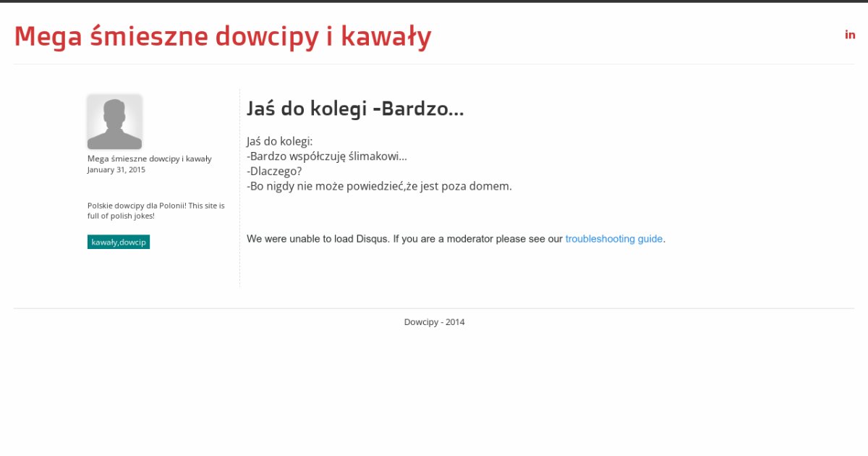The width and height of the screenshot is (868, 456).
Task: Click the footer text 'Dowcipy - 2014'
Action: click(434, 322)
